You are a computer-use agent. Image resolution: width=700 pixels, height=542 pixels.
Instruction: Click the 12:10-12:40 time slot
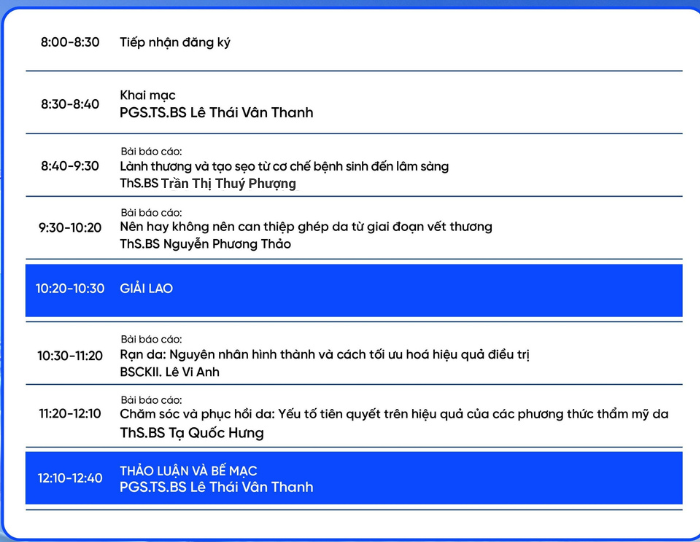pyautogui.click(x=70, y=478)
